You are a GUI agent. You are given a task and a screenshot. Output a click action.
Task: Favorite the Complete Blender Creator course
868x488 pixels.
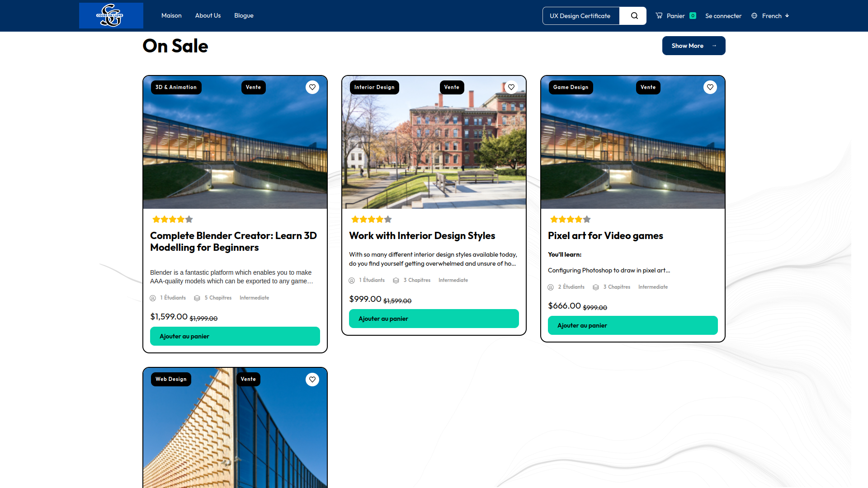coord(312,87)
